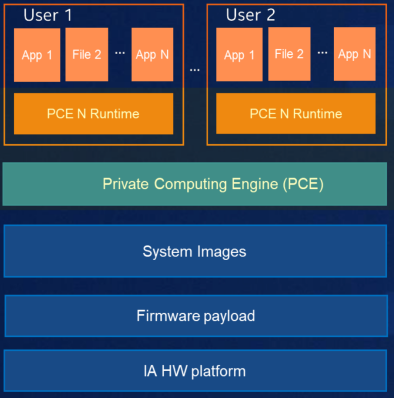Click PCE N Runtime in User 2
The image size is (394, 398).
coord(296,114)
